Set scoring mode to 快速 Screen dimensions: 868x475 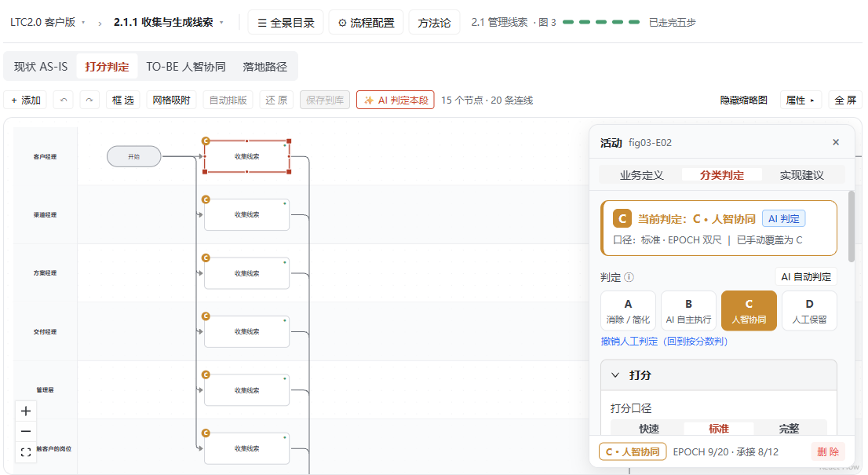tap(649, 429)
